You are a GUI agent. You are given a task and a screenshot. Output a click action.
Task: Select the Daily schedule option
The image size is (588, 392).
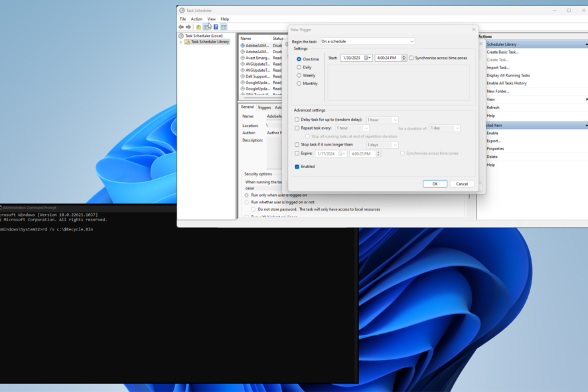click(x=299, y=67)
